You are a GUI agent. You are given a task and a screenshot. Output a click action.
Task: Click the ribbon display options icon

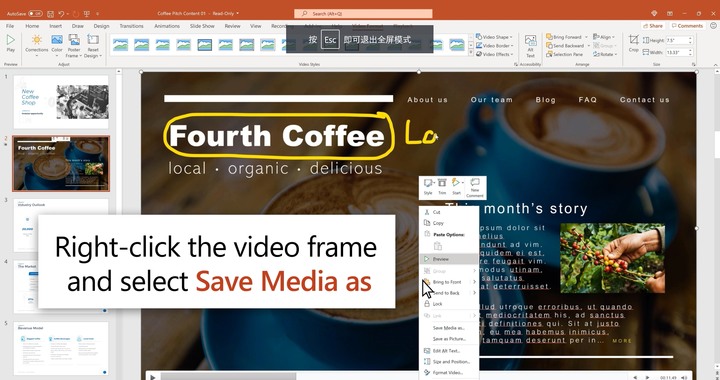click(669, 13)
